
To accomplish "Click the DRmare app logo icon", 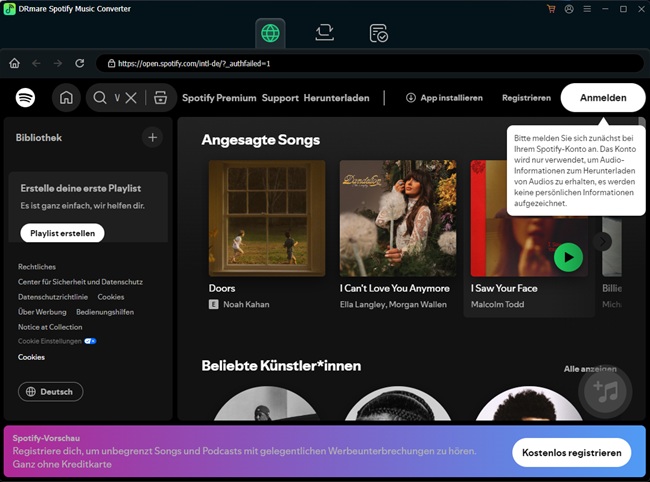I will (9, 9).
